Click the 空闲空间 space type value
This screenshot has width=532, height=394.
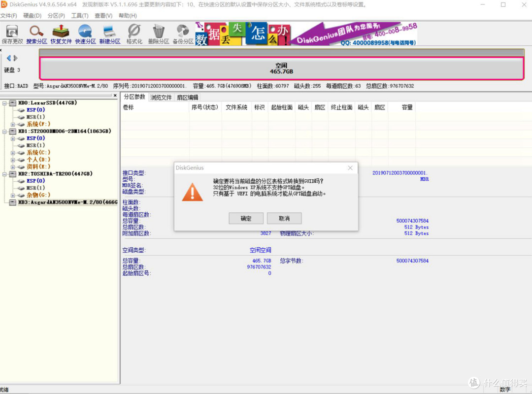pos(260,250)
